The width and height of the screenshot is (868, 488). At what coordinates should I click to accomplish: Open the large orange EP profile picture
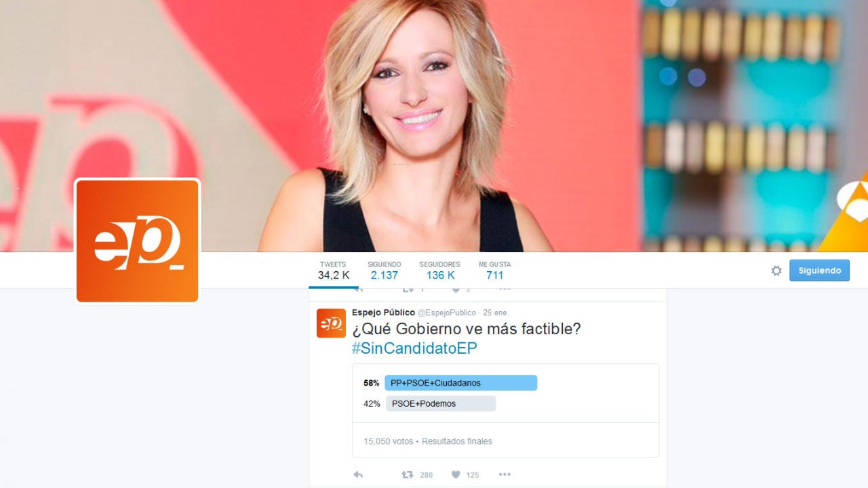(x=138, y=241)
